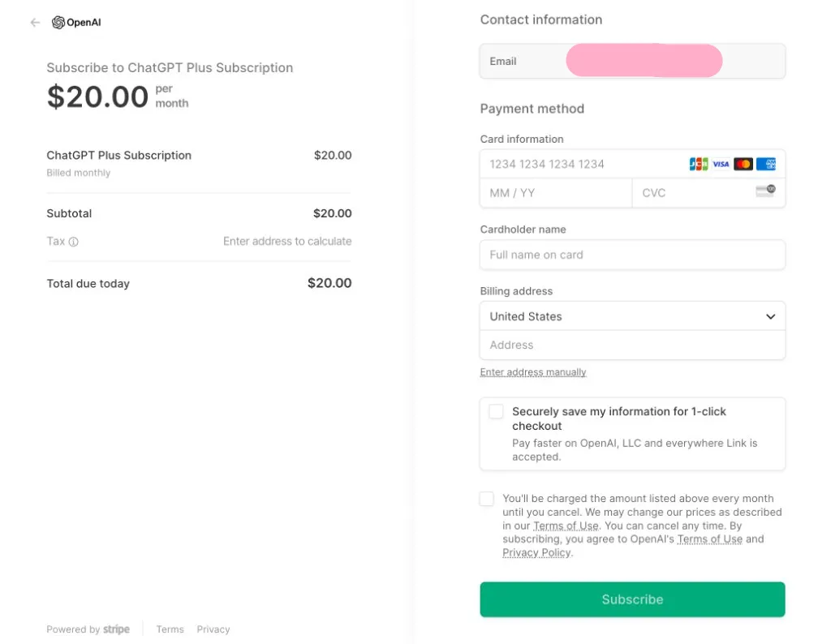Check the monthly charge agreement checkbox
This screenshot has height=644, width=831.
[487, 499]
